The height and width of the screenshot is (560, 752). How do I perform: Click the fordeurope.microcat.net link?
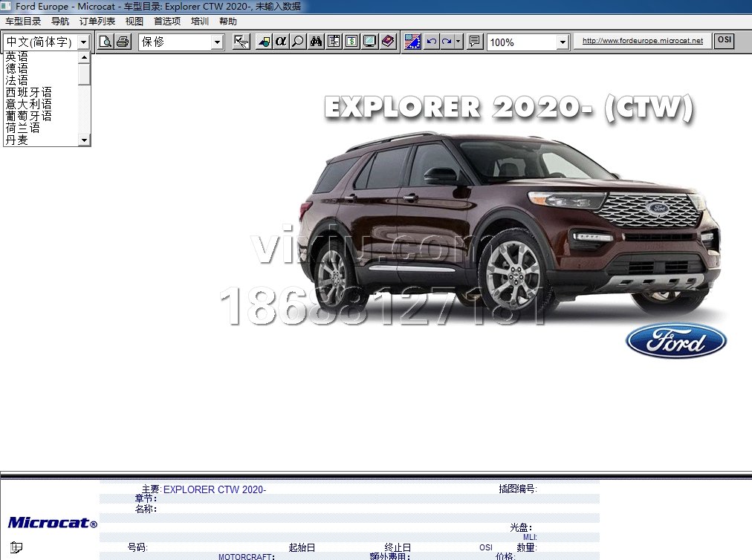(x=642, y=41)
